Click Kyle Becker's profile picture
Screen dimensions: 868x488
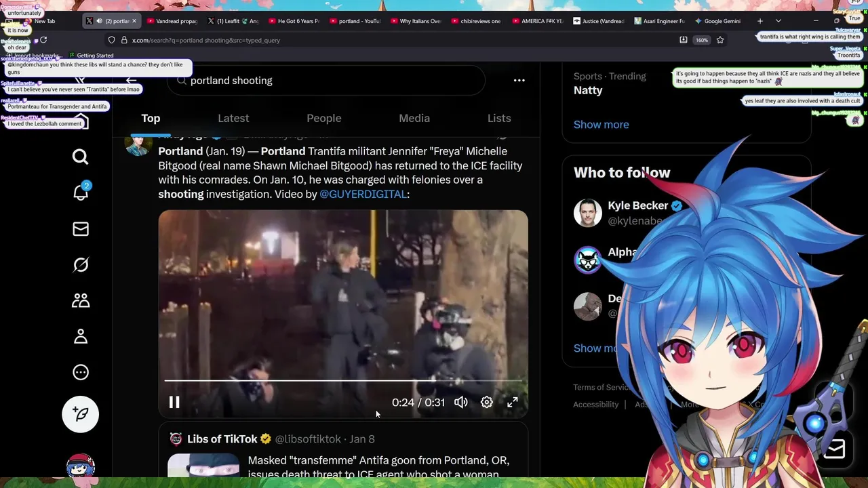(x=587, y=213)
